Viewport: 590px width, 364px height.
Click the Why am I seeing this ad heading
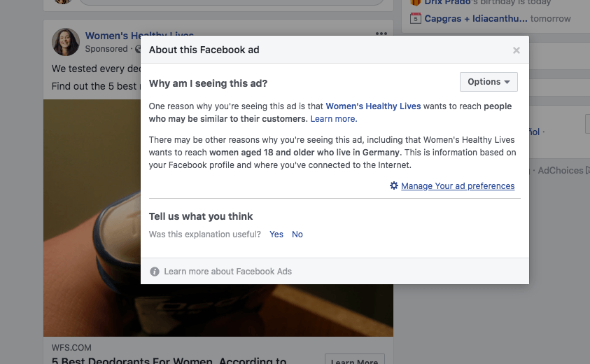[208, 83]
